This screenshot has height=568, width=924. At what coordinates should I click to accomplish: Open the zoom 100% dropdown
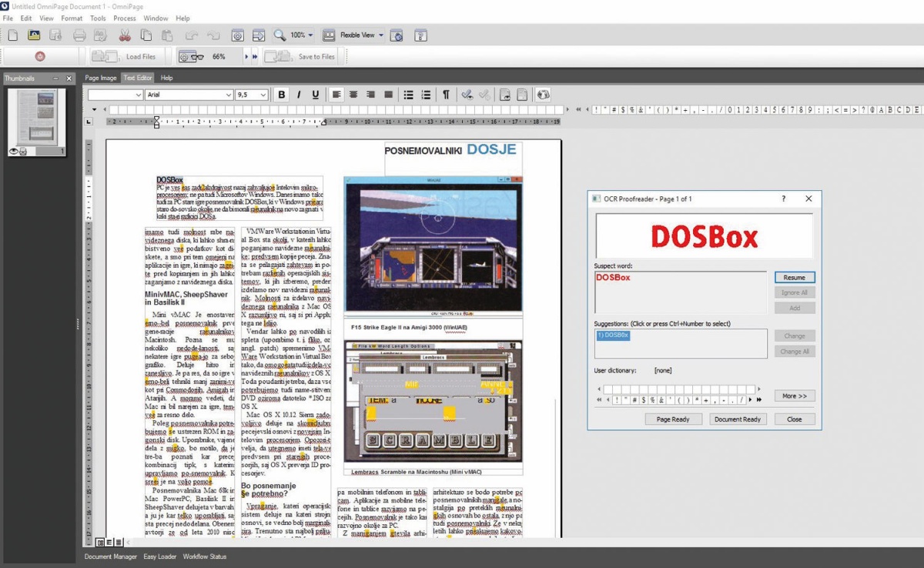310,35
